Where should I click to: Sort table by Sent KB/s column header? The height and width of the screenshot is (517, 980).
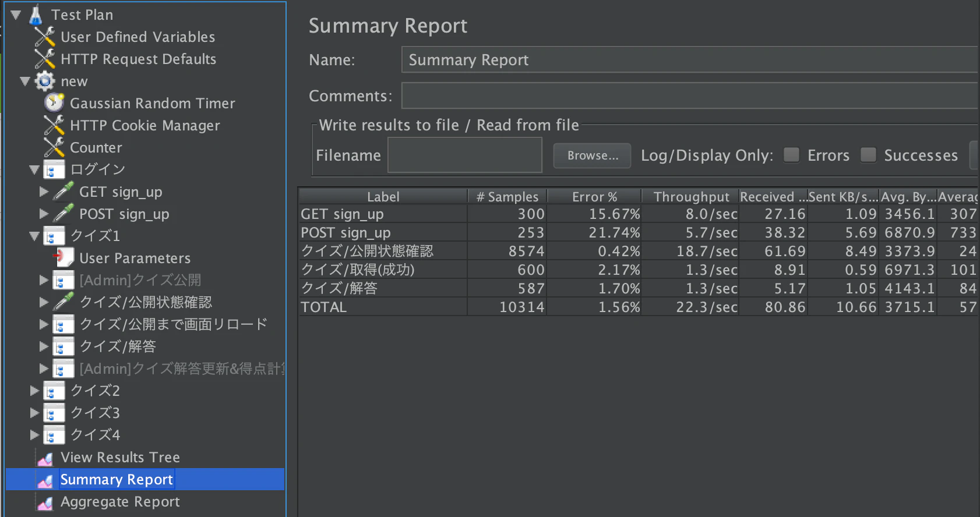(x=843, y=197)
